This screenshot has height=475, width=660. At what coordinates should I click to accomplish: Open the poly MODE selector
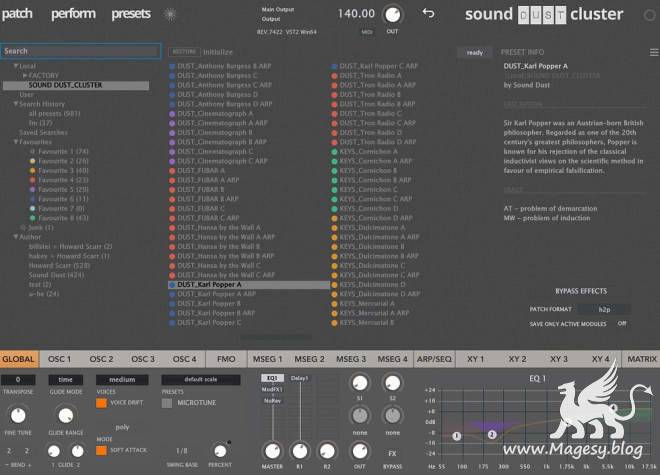pos(122,427)
